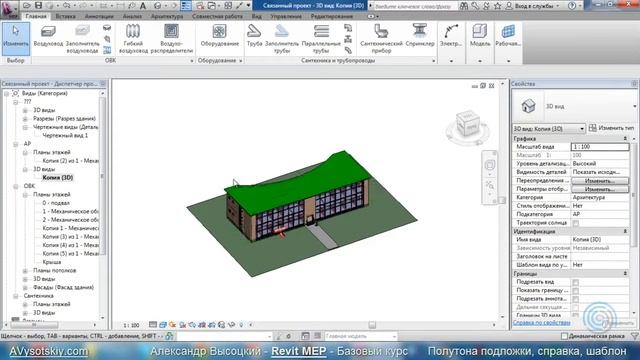Click the 3D house icon in Properties panel
Viewport: 640px width, 360px height.
tap(528, 106)
